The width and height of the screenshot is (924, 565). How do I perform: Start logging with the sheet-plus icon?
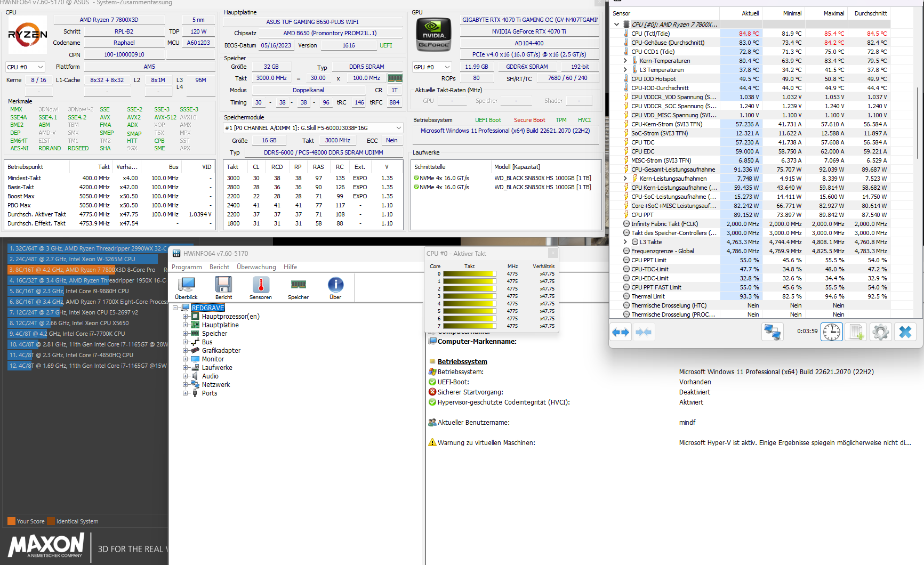856,332
